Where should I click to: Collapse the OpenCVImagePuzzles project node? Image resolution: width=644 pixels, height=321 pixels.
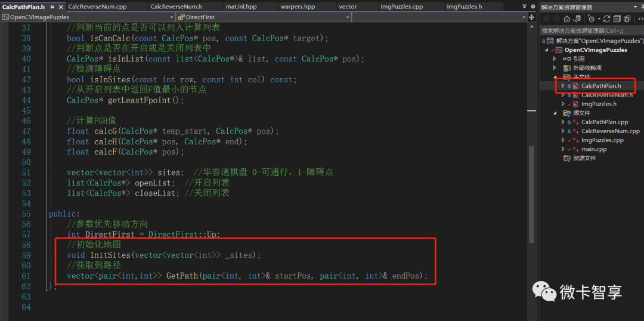[x=547, y=50]
